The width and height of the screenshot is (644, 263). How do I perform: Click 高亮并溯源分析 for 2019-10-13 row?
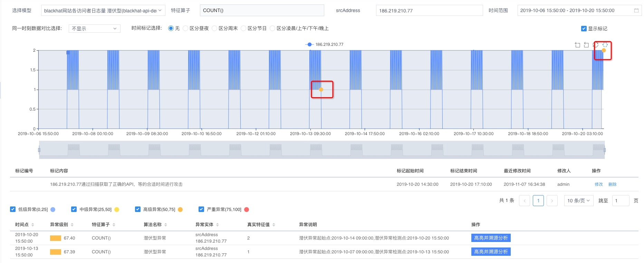point(491,252)
